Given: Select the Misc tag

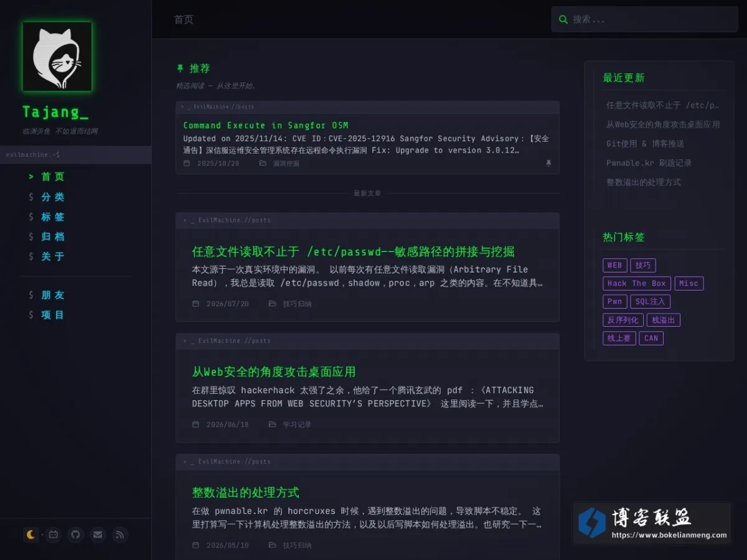Looking at the screenshot, I should point(688,283).
